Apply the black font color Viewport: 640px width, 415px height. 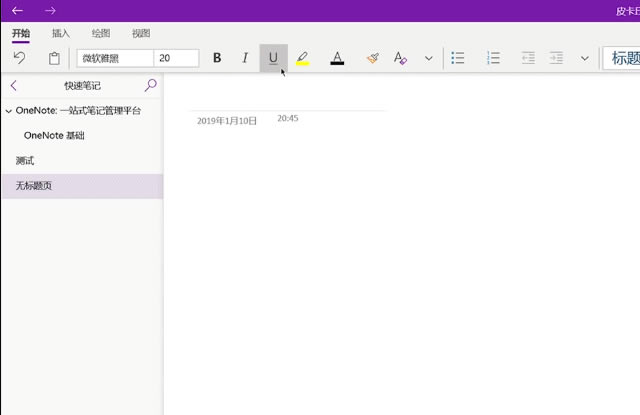click(x=337, y=58)
